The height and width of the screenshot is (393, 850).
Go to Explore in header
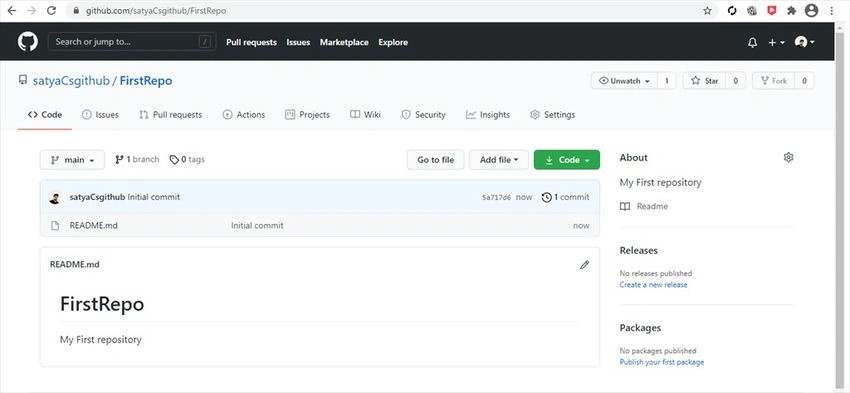pos(393,42)
